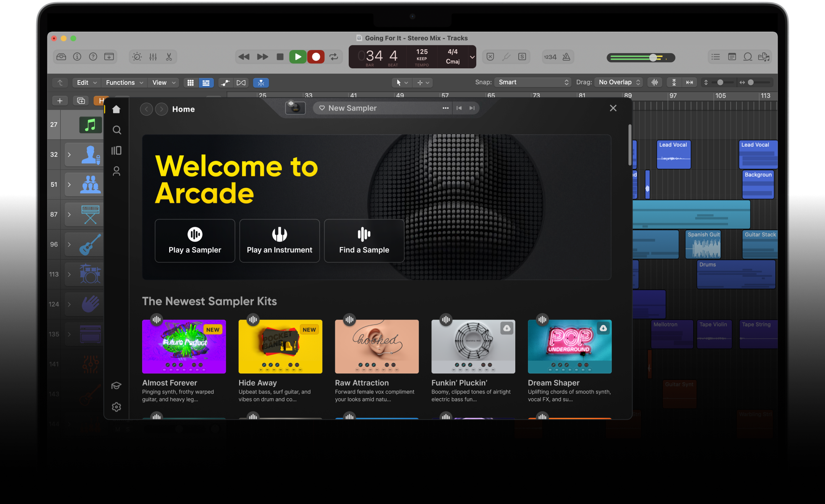Open the Hide Away sampler kit thumbnail
This screenshot has width=825, height=504.
tap(280, 347)
